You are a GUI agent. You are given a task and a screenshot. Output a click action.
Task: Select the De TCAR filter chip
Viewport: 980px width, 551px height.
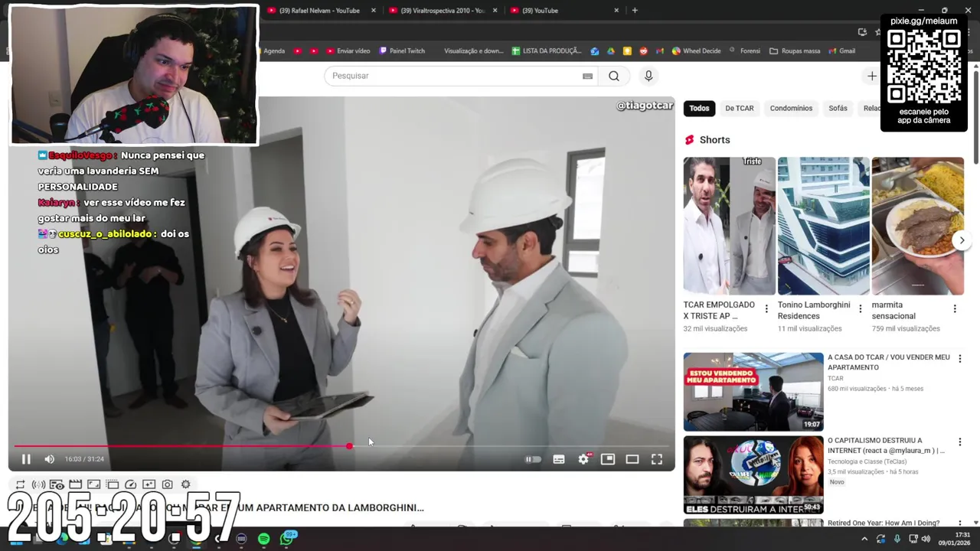coord(740,108)
